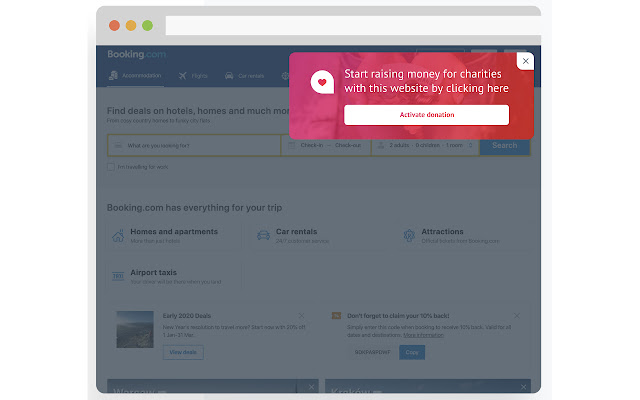
Task: Click the Copy promo code button
Action: pos(412,352)
